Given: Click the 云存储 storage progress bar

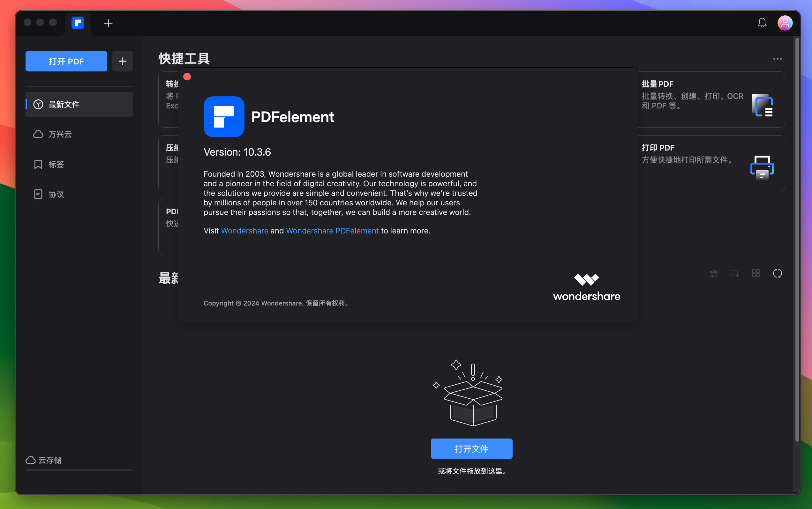Looking at the screenshot, I should tap(79, 470).
